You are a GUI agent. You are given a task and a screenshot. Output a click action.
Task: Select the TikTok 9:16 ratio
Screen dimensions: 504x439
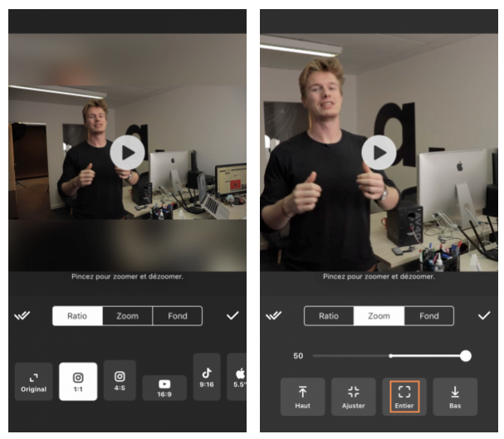[x=207, y=377]
